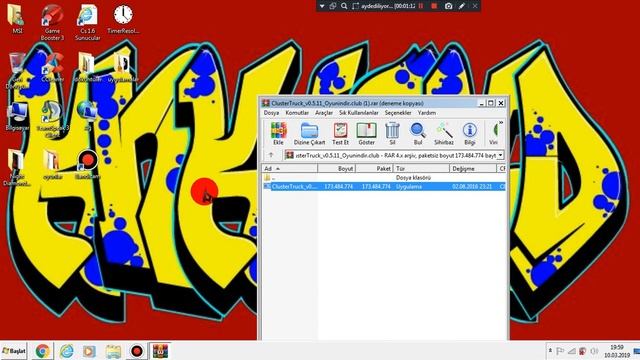The width and height of the screenshot is (640, 360).
Task: Expand hidden toolbar buttons with the chevron
Action: pyautogui.click(x=501, y=122)
